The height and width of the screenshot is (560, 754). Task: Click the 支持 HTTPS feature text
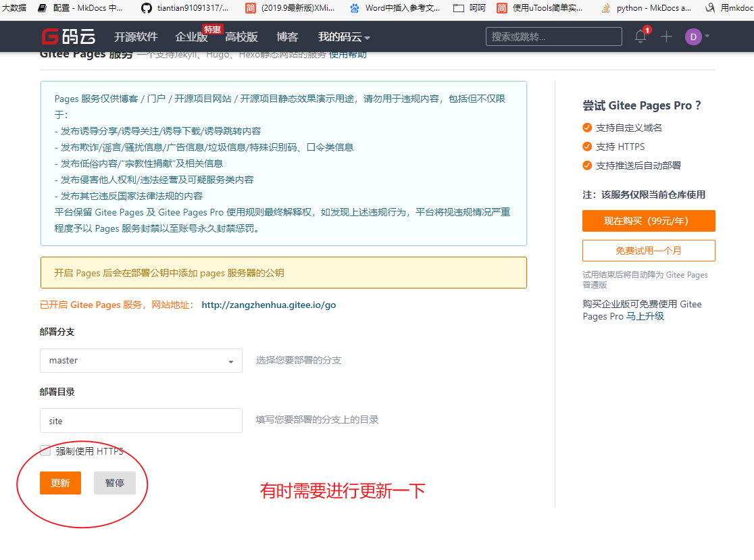[620, 147]
